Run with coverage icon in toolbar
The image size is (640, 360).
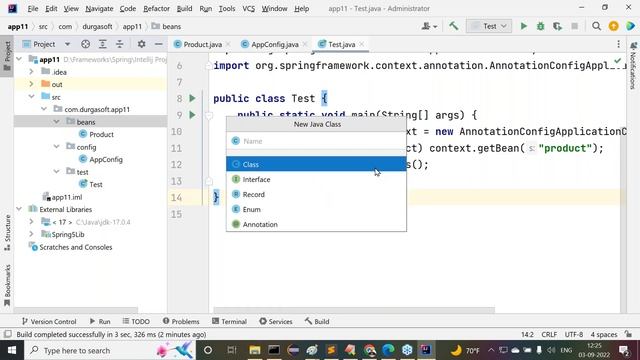558,26
